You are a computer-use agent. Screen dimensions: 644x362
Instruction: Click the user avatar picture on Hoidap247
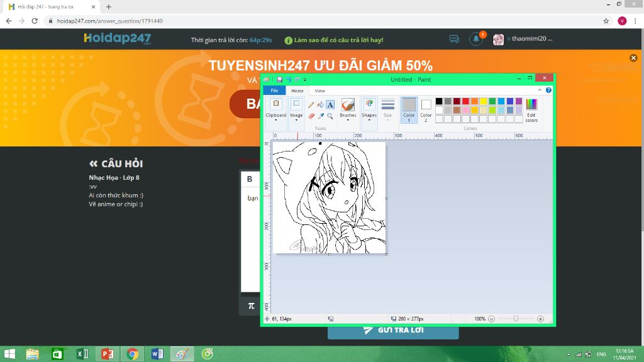click(498, 40)
